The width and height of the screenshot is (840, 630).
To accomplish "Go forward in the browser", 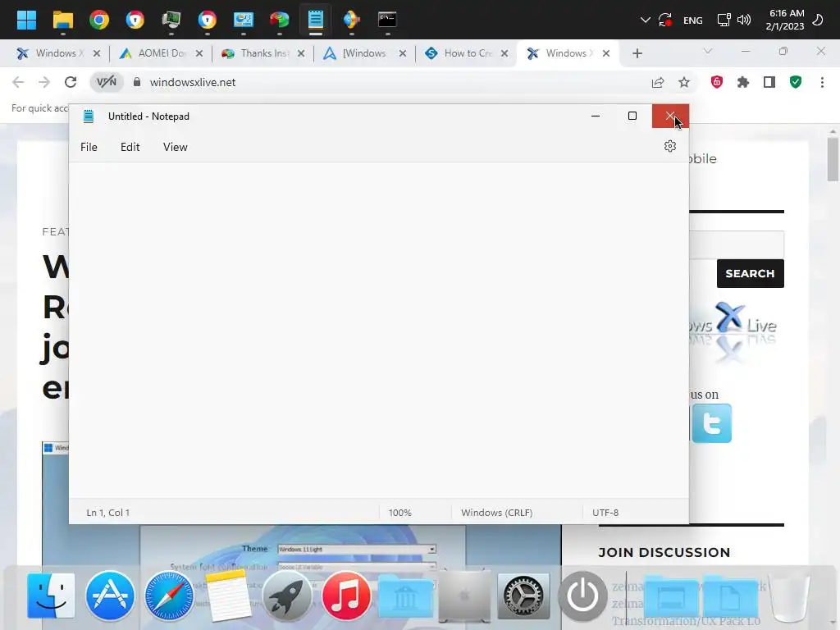I will point(44,82).
